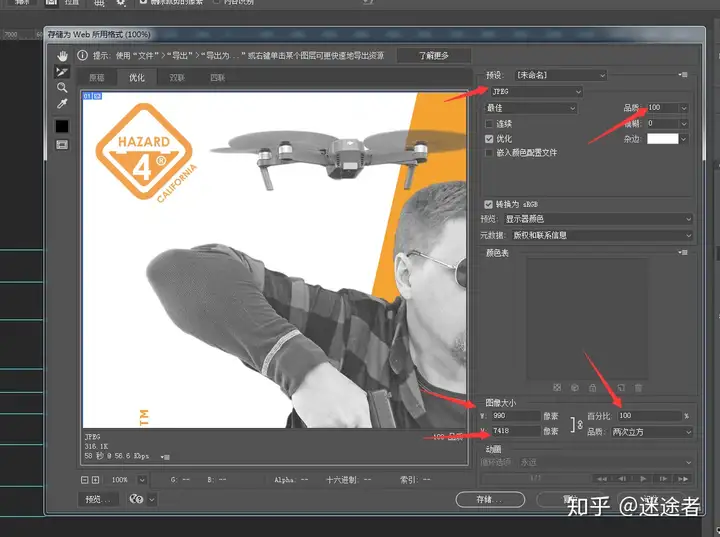Go to next animation frame
This screenshot has height=537, width=720.
pos(663,479)
